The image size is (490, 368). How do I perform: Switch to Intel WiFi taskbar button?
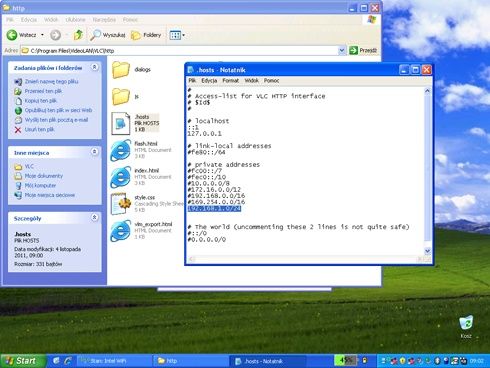(114, 361)
